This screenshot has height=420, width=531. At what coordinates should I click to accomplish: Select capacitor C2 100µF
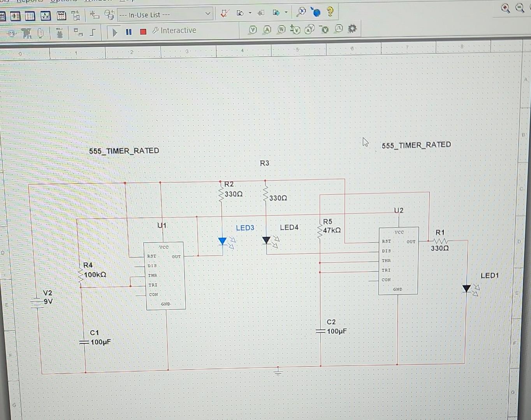[x=320, y=331]
